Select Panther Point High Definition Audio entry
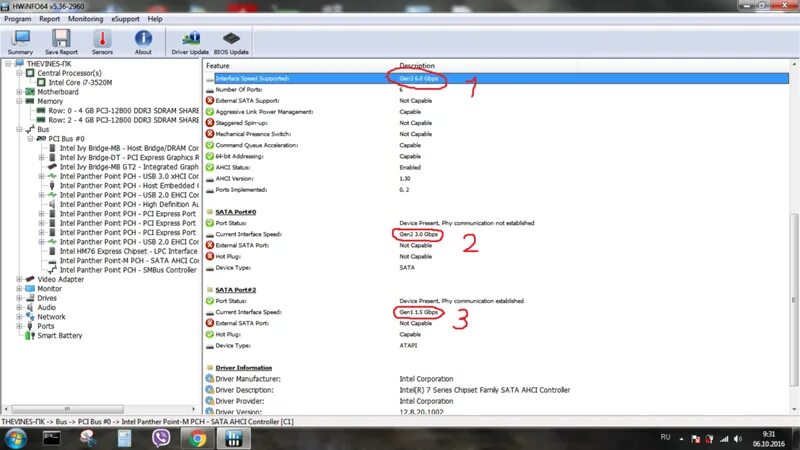800x450 pixels. click(x=129, y=204)
